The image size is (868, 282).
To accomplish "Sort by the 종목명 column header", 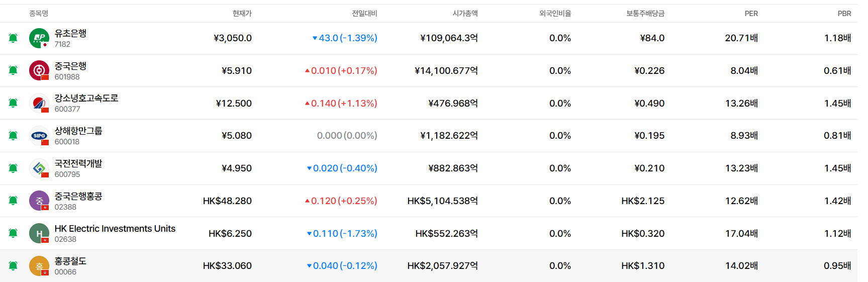I will (39, 14).
